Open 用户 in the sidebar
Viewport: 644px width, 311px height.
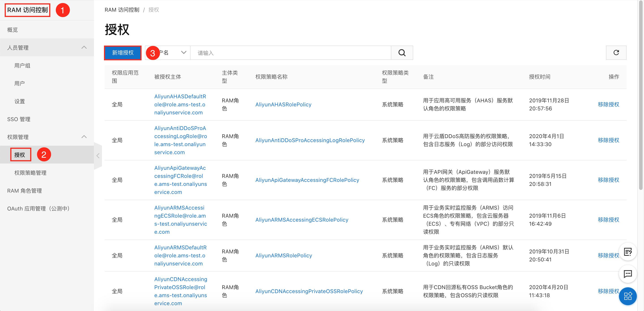coord(19,83)
